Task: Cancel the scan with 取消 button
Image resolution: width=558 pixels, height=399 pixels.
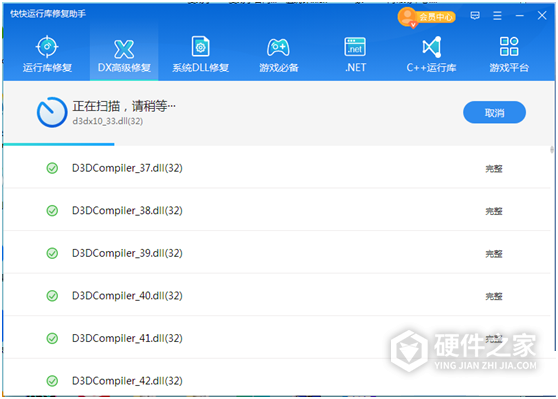Action: click(494, 112)
